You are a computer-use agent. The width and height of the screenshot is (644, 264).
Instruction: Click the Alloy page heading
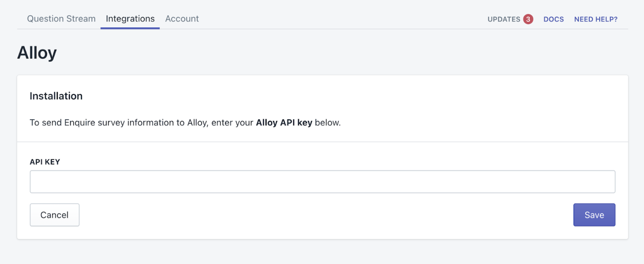pyautogui.click(x=37, y=53)
